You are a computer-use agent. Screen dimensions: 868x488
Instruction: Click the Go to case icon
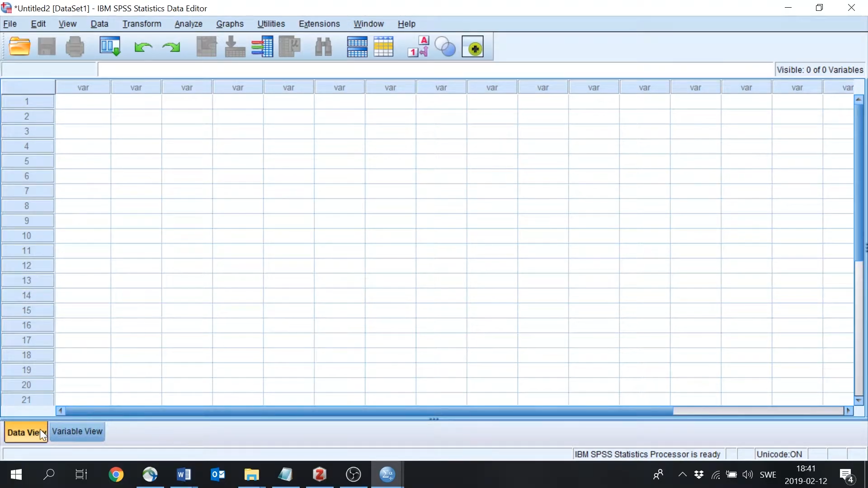click(x=207, y=47)
